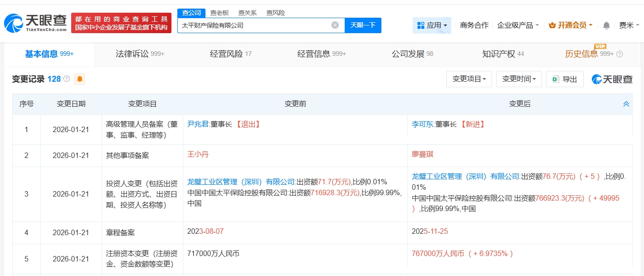644x276 pixels.
Task: Collapse table with double chevron icon
Action: click(x=626, y=104)
